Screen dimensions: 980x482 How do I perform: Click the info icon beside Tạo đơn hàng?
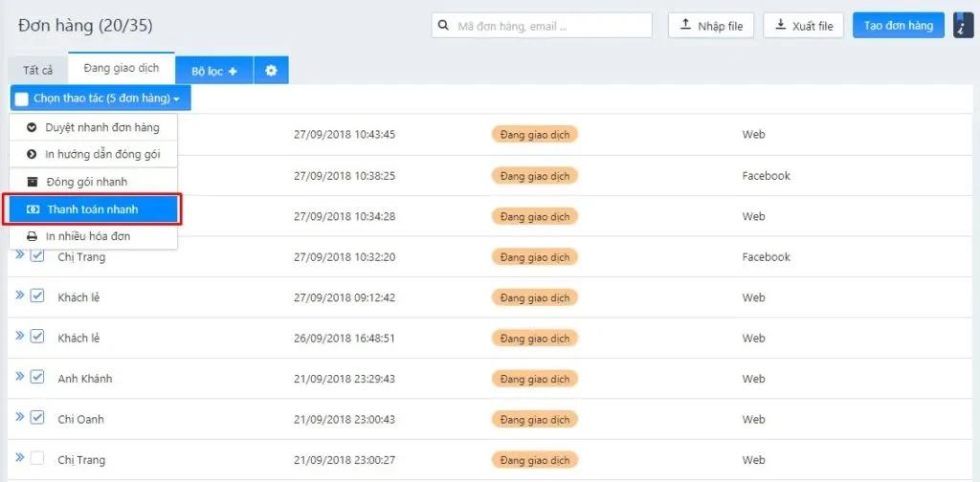963,26
